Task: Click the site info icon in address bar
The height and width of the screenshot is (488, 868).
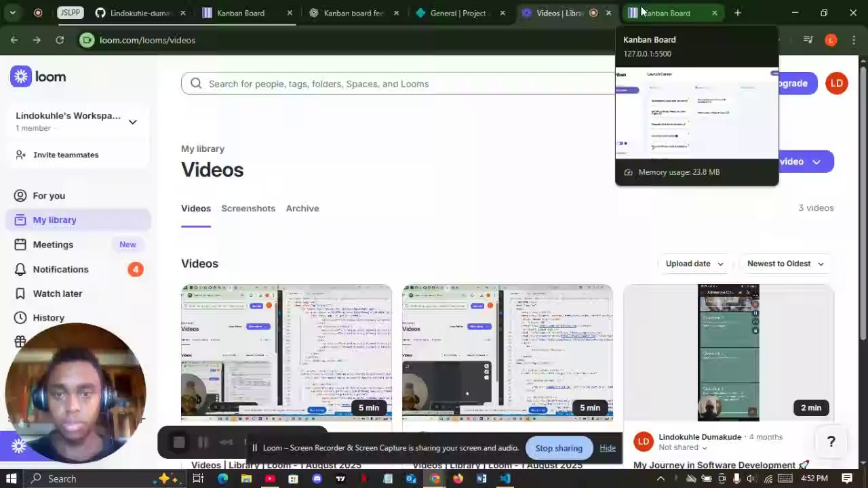Action: 87,40
